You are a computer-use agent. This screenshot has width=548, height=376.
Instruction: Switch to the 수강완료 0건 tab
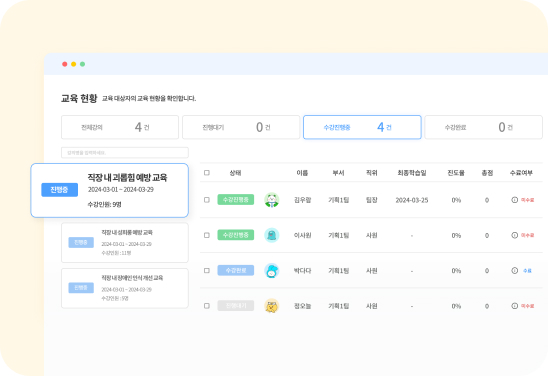tap(483, 127)
